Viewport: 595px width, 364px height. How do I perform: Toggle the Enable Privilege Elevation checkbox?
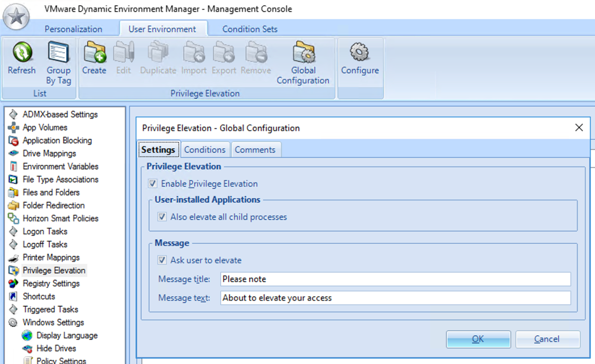pos(153,184)
